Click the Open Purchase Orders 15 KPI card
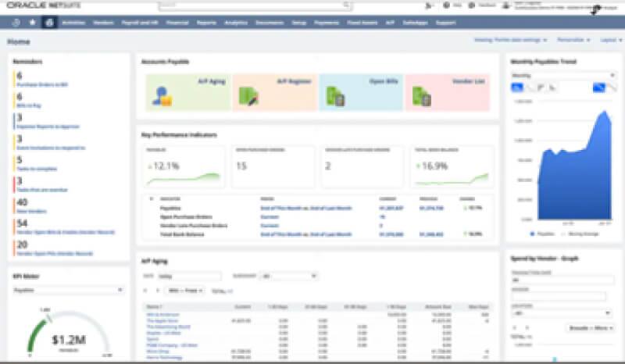This screenshot has width=625, height=364. pyautogui.click(x=273, y=166)
